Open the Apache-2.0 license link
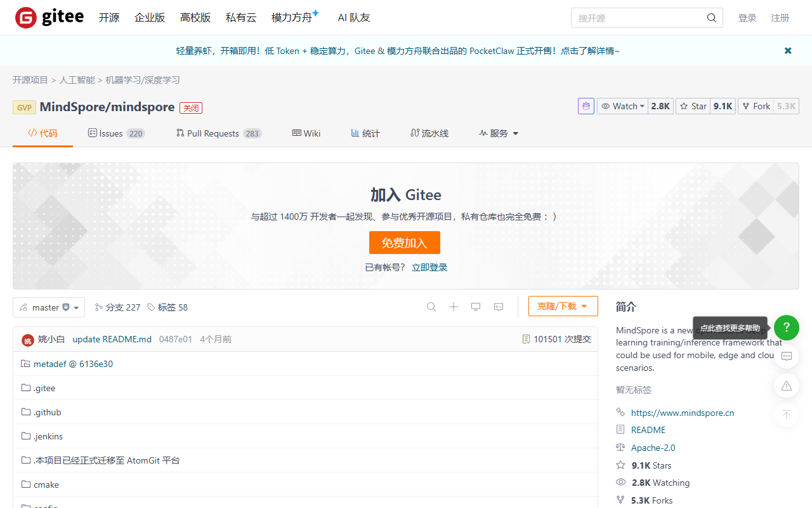This screenshot has height=508, width=812. coord(653,448)
